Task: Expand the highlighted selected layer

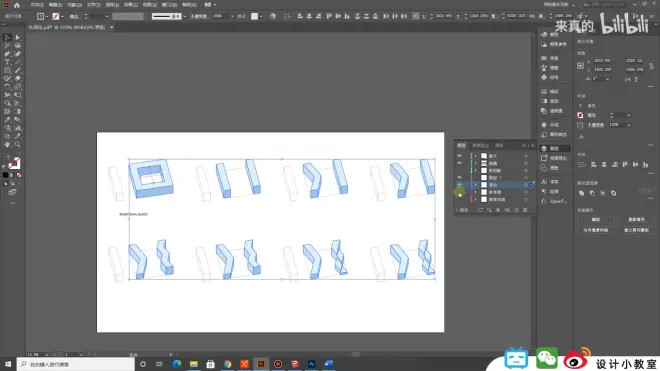Action: tap(476, 185)
